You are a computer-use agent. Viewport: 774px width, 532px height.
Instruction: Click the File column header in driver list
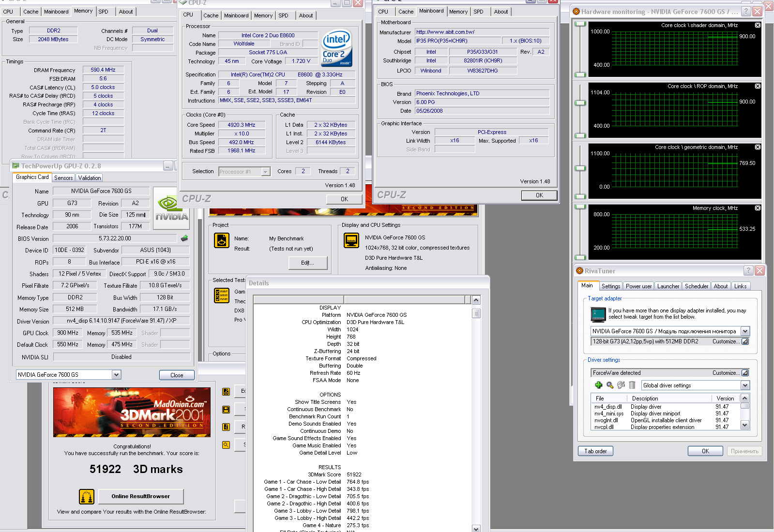click(x=609, y=399)
